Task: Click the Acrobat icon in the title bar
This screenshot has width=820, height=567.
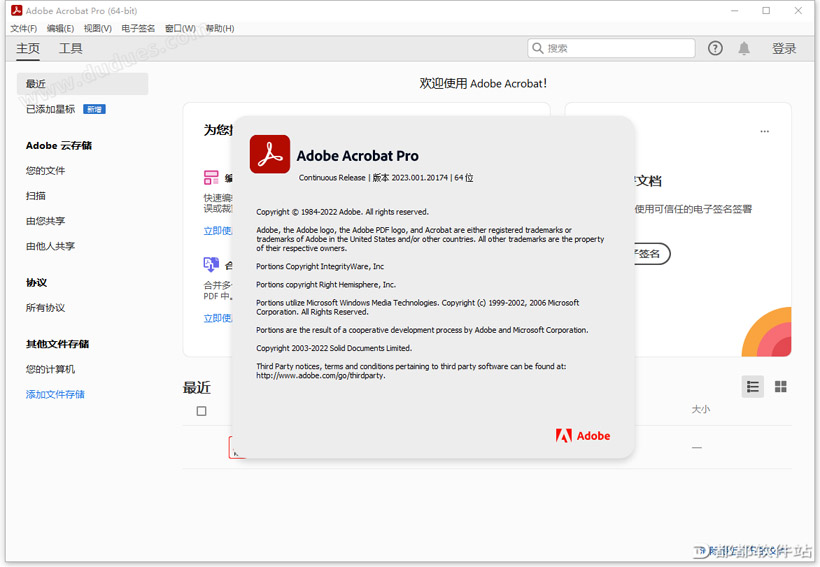Action: [17, 10]
